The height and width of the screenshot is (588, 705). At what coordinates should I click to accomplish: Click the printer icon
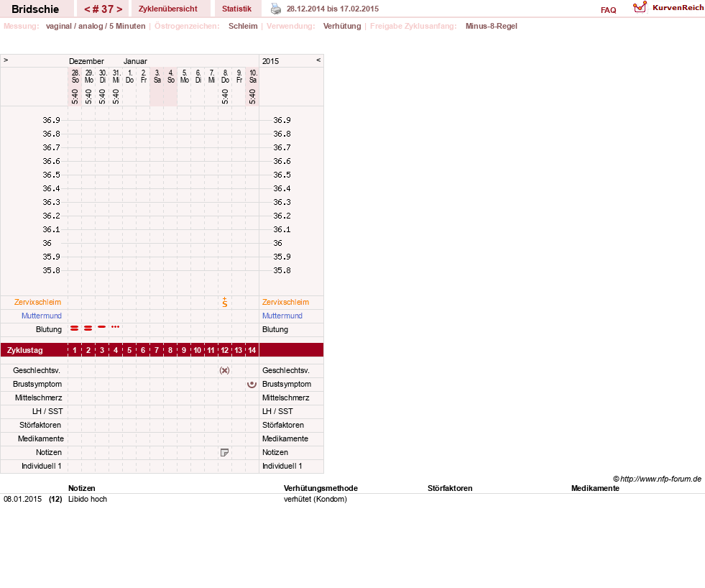click(x=276, y=9)
